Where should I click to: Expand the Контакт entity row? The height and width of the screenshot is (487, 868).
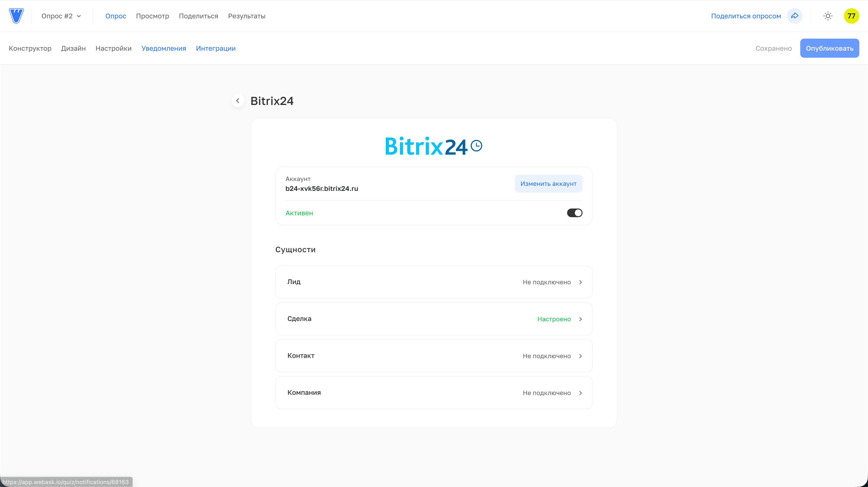(434, 356)
